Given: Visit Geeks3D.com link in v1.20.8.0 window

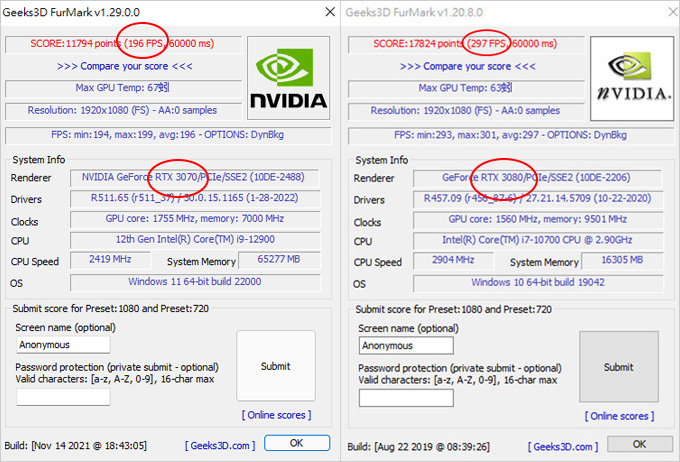Looking at the screenshot, I should 563,446.
